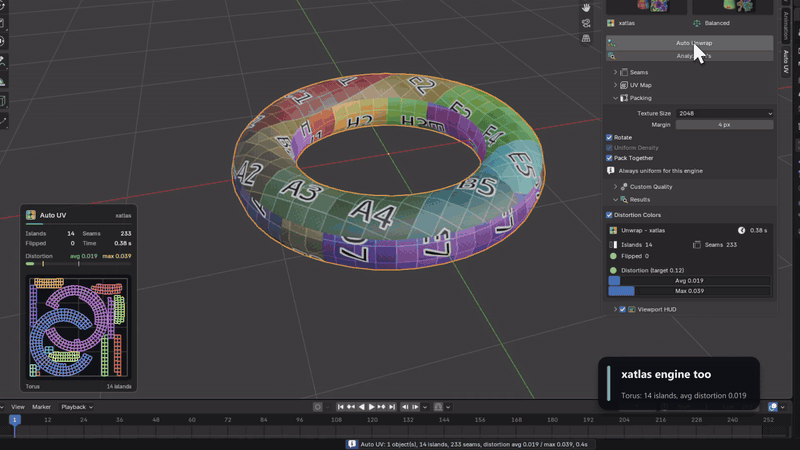Jump to the last frame
The image size is (800, 450).
[x=392, y=407]
